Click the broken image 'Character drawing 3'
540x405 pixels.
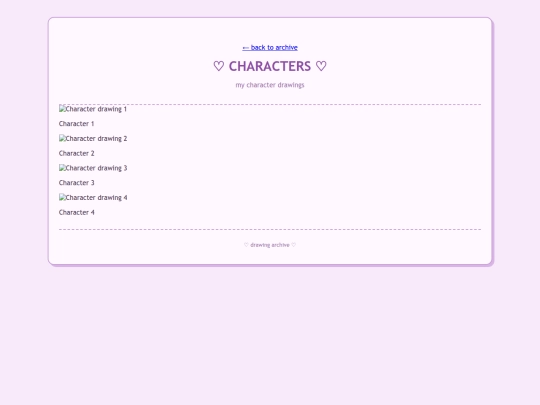click(x=93, y=168)
